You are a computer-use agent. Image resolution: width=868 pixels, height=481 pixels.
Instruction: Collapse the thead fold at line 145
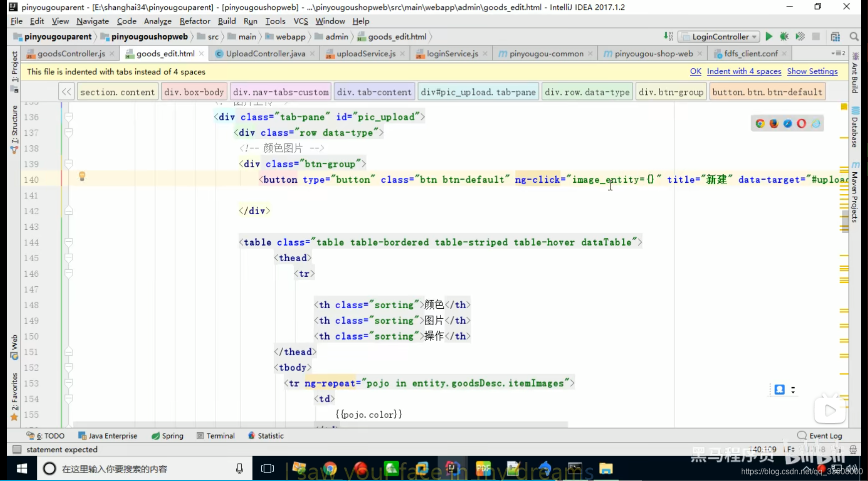tap(69, 258)
